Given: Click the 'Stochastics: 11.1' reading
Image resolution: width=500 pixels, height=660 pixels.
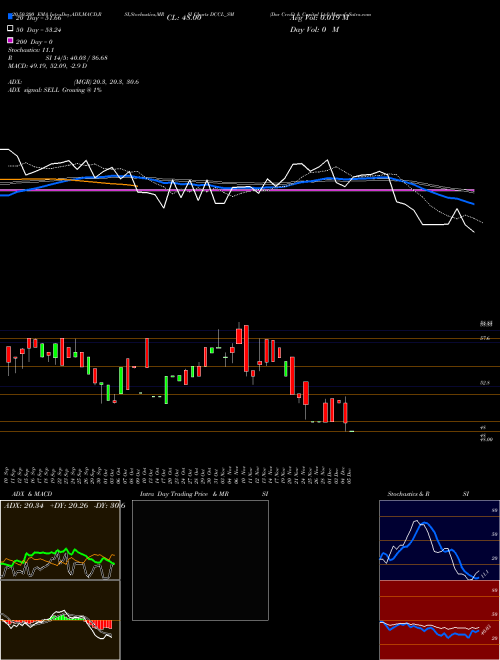Looking at the screenshot, I should (x=31, y=50).
